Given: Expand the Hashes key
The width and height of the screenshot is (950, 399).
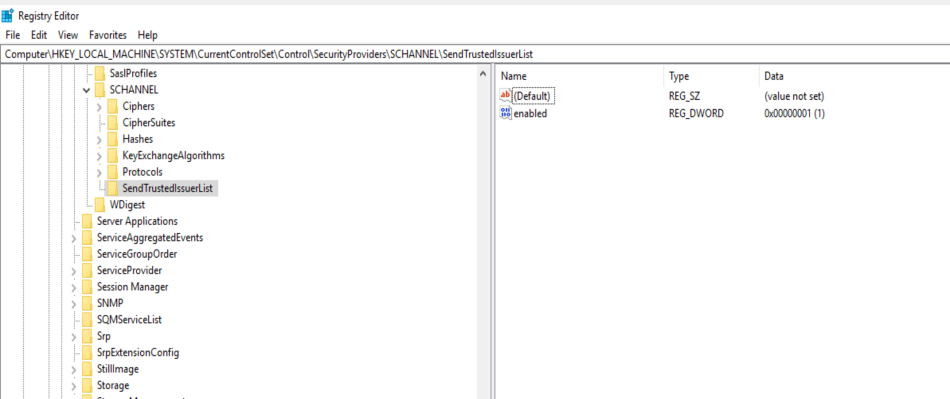Looking at the screenshot, I should click(99, 139).
